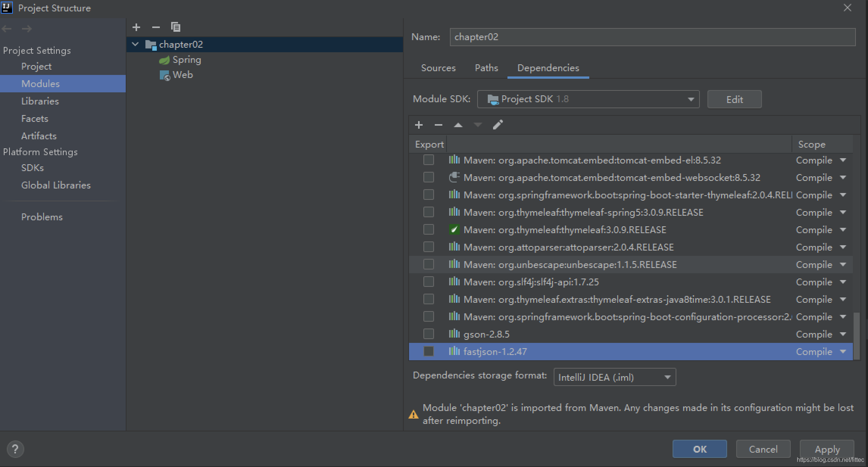Click the library icon next to fastjson-1.2.47
Screen dimensions: 868x467
point(454,351)
